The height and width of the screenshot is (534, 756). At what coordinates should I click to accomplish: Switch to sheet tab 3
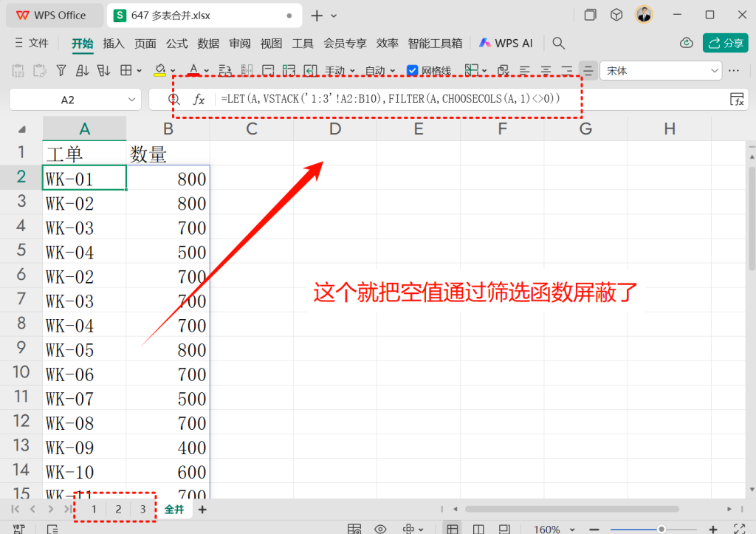(142, 510)
